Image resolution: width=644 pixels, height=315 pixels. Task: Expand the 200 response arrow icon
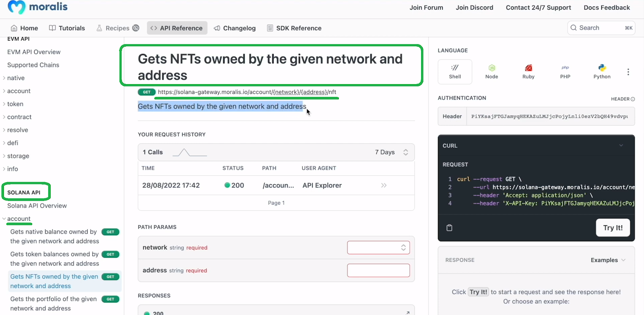407,313
